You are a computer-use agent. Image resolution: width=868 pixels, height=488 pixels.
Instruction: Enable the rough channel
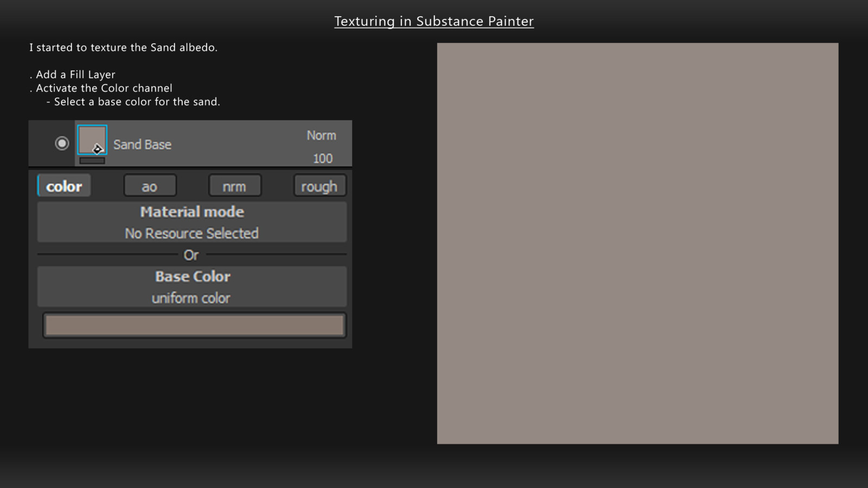tap(320, 186)
